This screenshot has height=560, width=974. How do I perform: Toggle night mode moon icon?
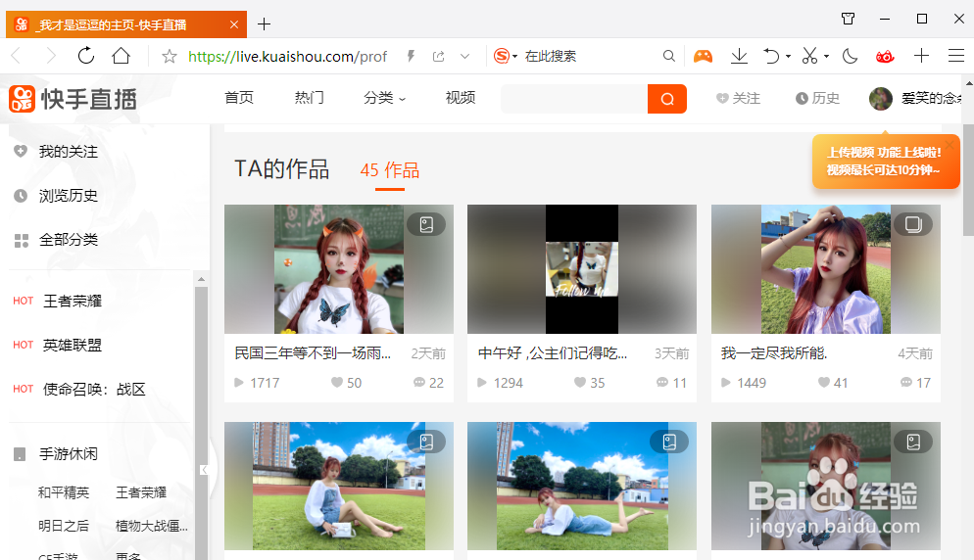click(850, 57)
